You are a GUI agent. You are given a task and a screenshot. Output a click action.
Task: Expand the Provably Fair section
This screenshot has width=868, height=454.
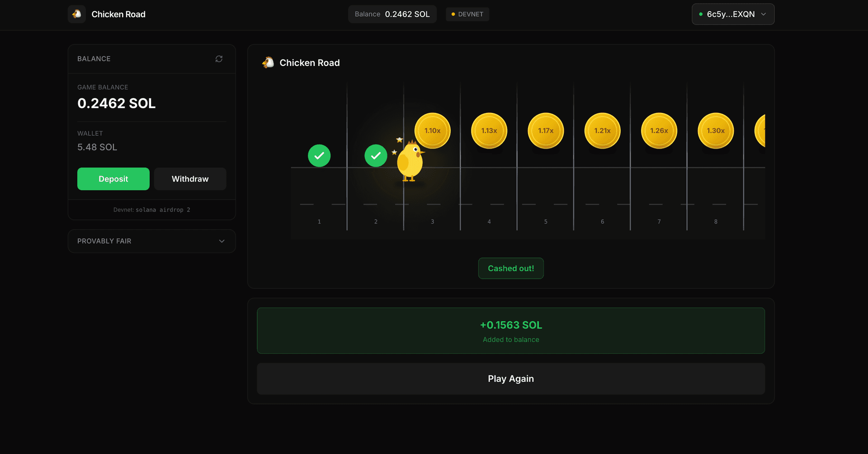[151, 241]
